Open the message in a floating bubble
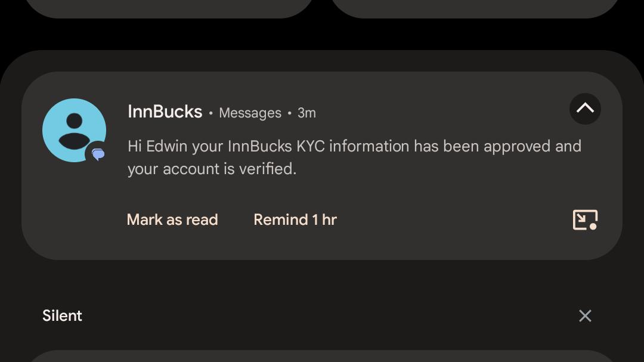 coord(585,219)
